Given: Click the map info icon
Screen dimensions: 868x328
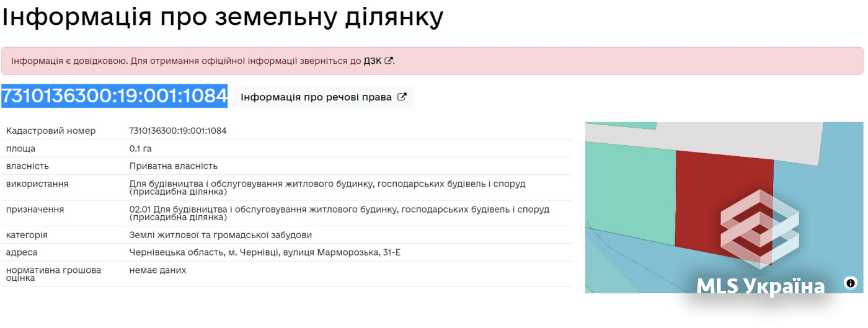Looking at the screenshot, I should point(851,283).
